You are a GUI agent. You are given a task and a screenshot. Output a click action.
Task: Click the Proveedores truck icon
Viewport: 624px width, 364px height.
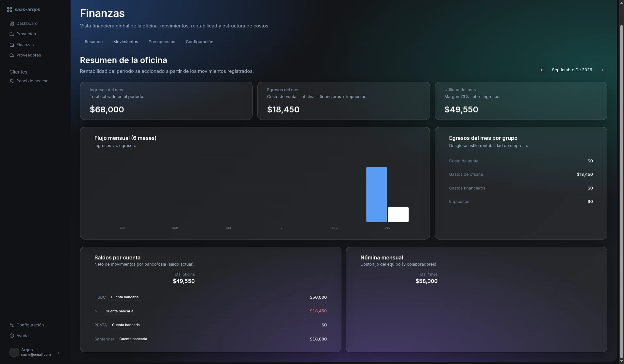click(12, 55)
